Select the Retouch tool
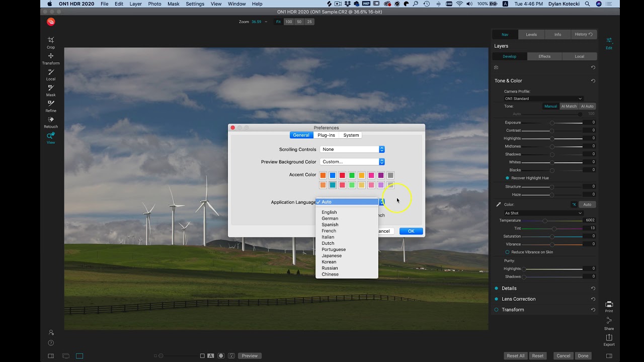Image resolution: width=644 pixels, height=362 pixels. (51, 122)
